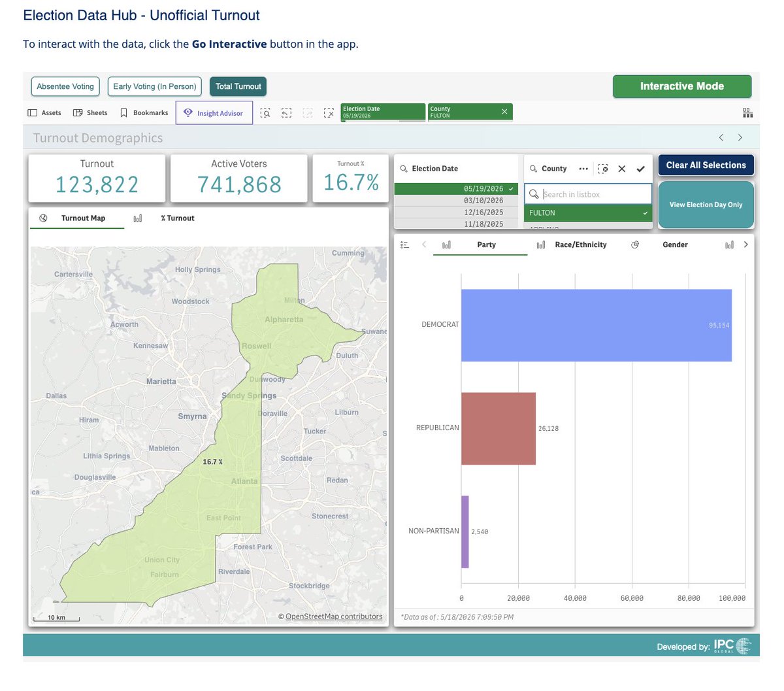
Task: Click the 95,154 Democrat value label
Action: (x=719, y=326)
